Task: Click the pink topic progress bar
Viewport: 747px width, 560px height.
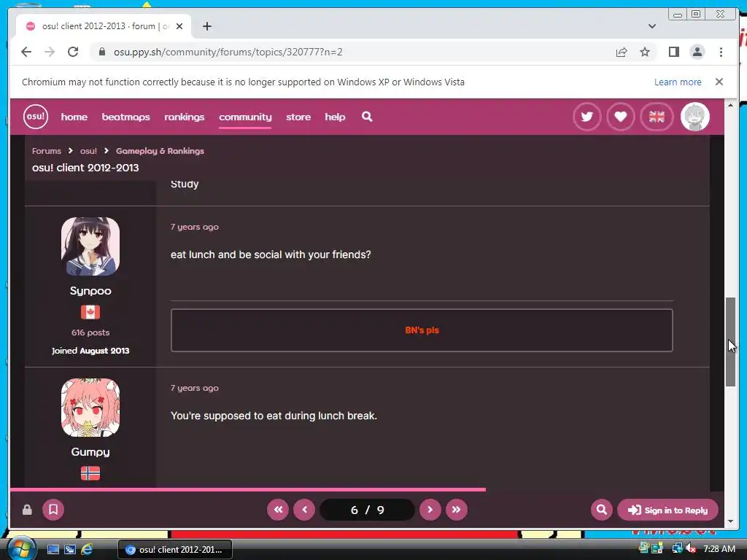Action: pyautogui.click(x=248, y=489)
